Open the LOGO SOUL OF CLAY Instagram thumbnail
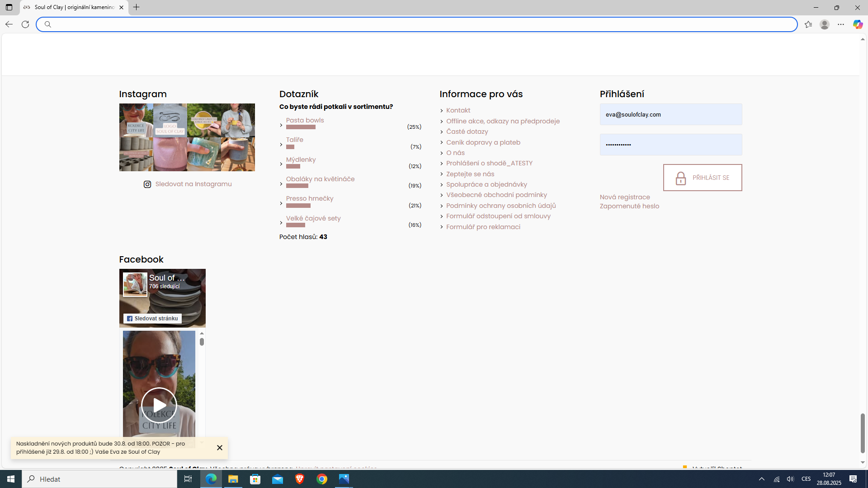Screen dimensions: 868x488 [x=170, y=120]
